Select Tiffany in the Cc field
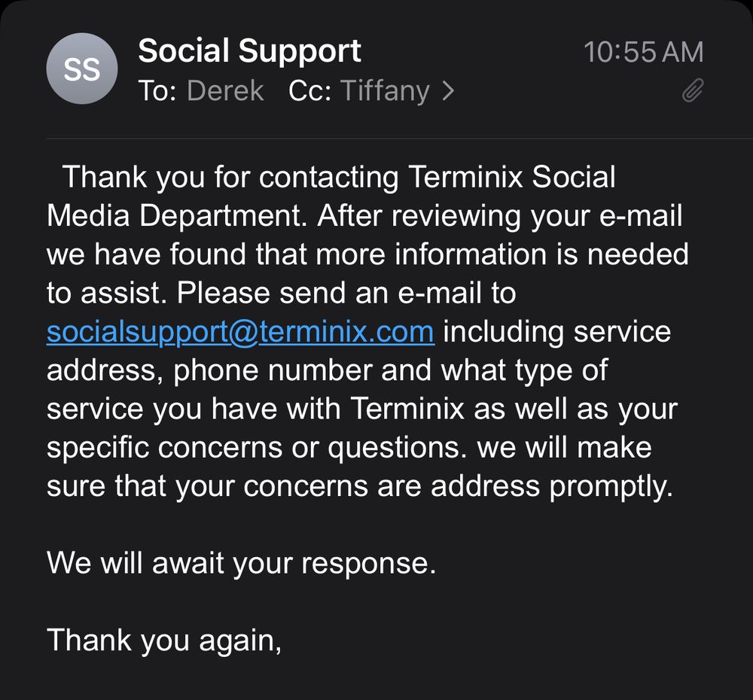The height and width of the screenshot is (700, 753). 385,91
